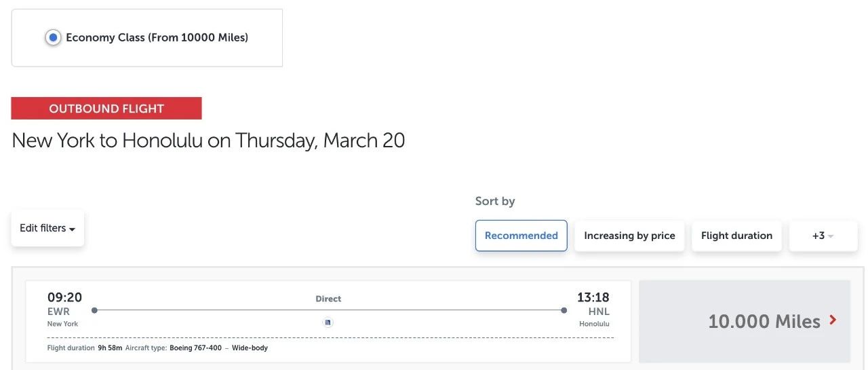The image size is (868, 370).
Task: Click the arrival point dot on flight line
Action: 564,310
